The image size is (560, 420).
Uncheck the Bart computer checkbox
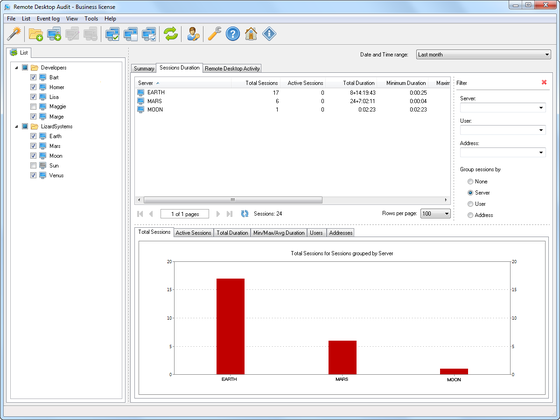coord(33,77)
